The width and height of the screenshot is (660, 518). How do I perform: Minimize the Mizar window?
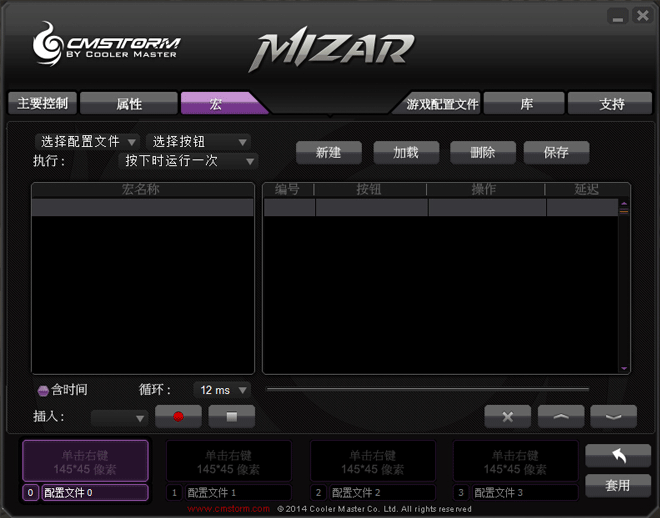617,16
